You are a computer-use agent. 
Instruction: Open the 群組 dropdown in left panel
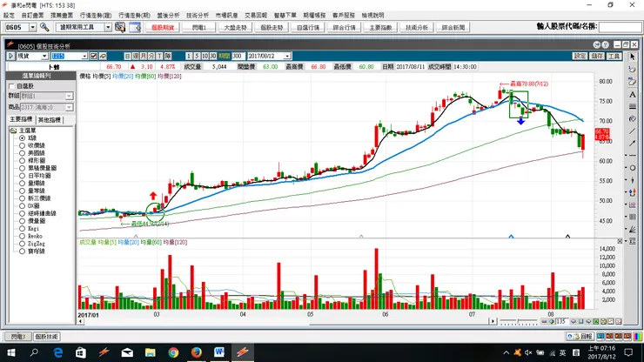point(69,96)
